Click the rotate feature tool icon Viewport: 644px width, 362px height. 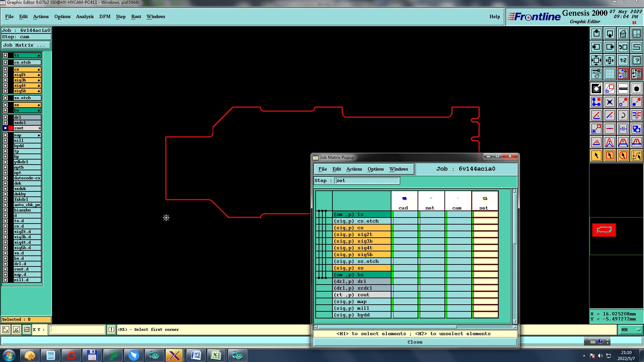click(x=623, y=115)
